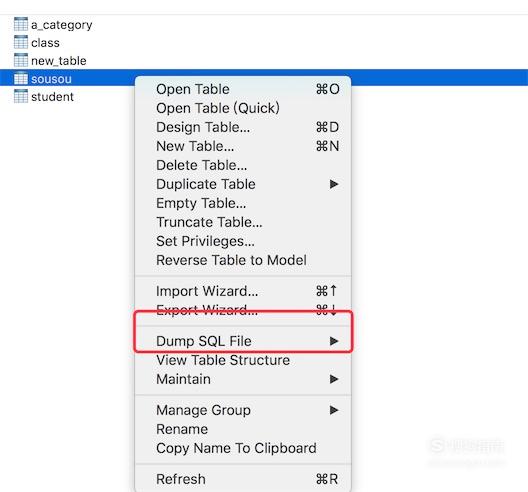This screenshot has height=492, width=528.
Task: Select the new_table table name
Action: [59, 61]
